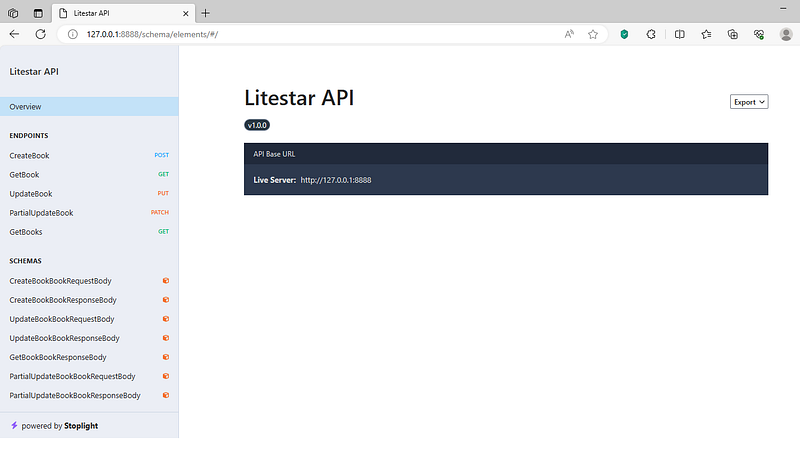Image resolution: width=800 pixels, height=455 pixels.
Task: Open UpdateBookBookRequestBody schema
Action: [x=89, y=319]
